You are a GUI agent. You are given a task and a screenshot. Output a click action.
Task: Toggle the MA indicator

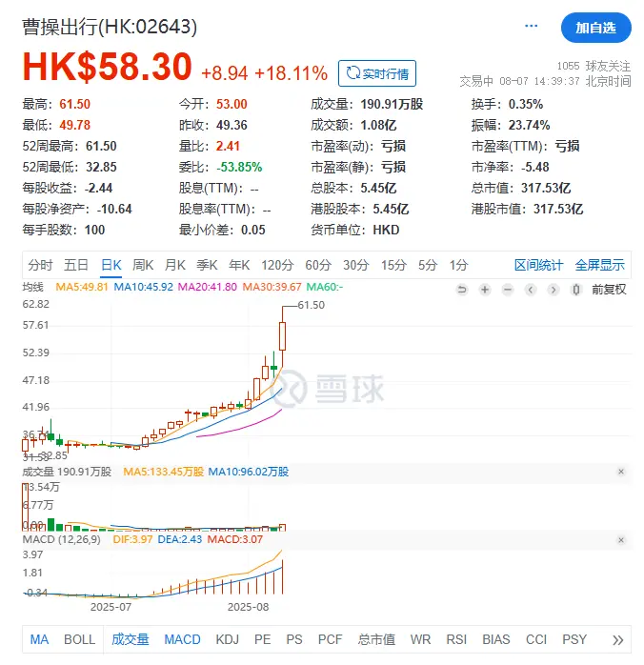pyautogui.click(x=39, y=639)
